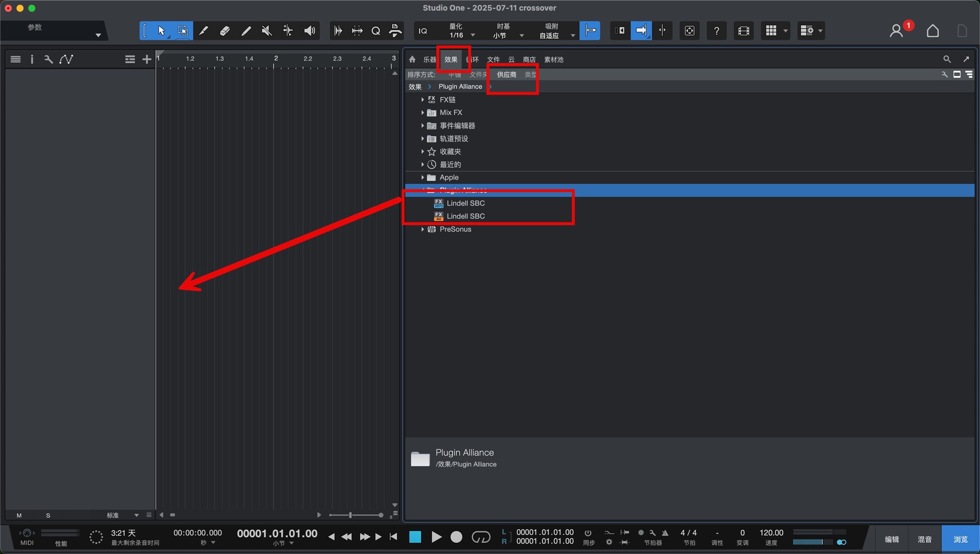Toggle the Loop button
The width and height of the screenshot is (980, 554).
click(481, 537)
